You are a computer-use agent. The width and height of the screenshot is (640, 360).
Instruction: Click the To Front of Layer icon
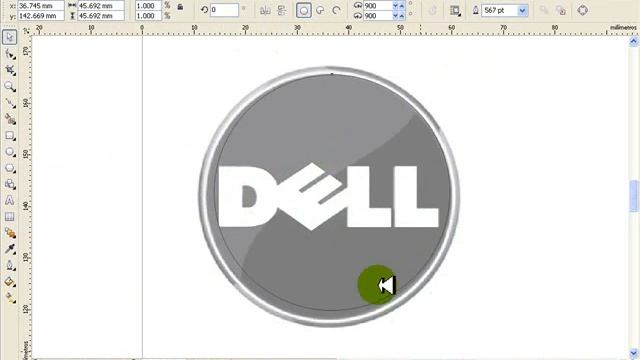(544, 10)
